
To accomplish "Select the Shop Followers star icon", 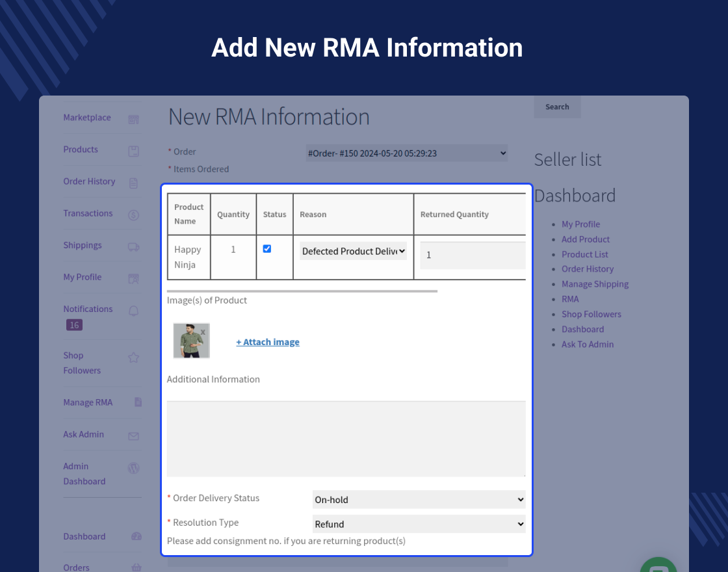I will point(133,357).
